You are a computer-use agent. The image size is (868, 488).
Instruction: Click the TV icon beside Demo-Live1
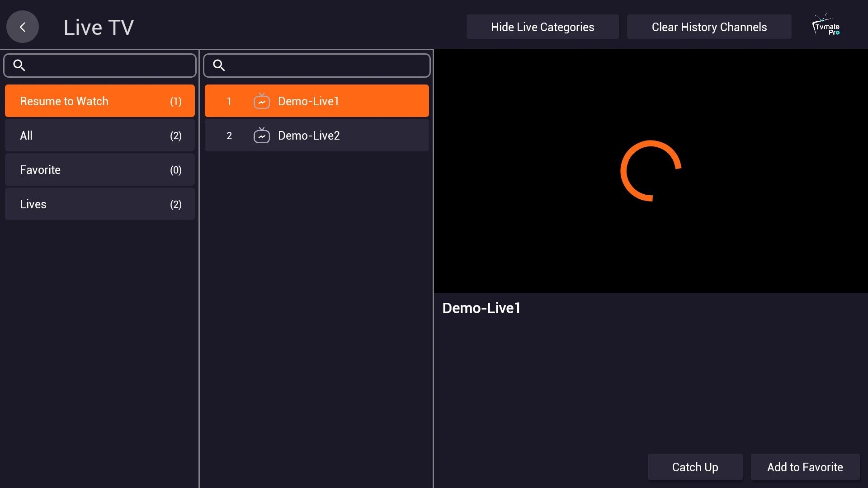[262, 101]
